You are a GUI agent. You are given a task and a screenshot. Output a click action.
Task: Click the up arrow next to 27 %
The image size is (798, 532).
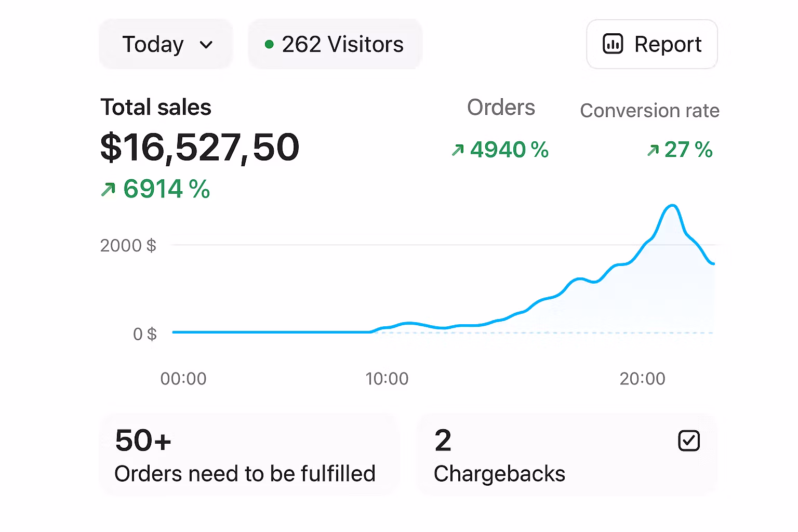point(653,151)
